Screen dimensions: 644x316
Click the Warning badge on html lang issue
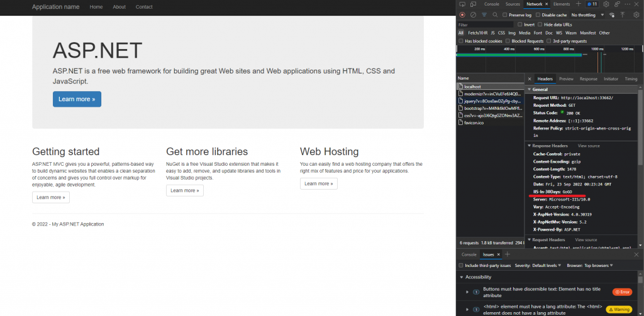point(619,310)
